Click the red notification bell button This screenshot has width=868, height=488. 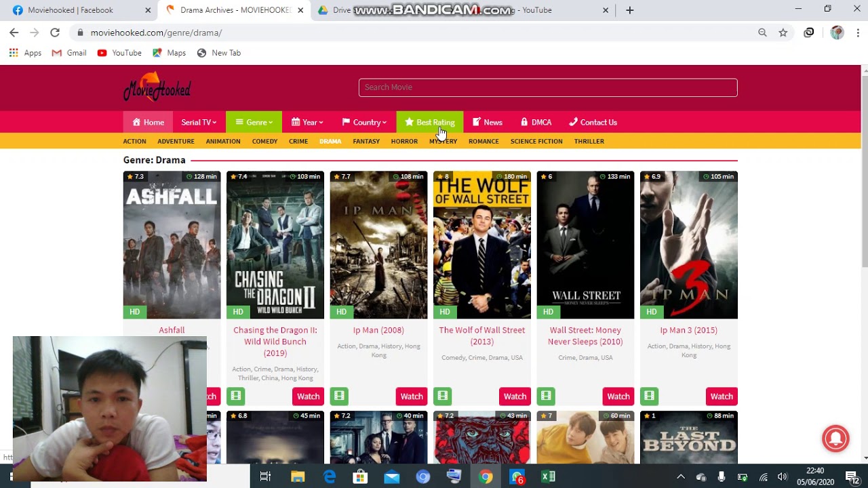pos(835,438)
